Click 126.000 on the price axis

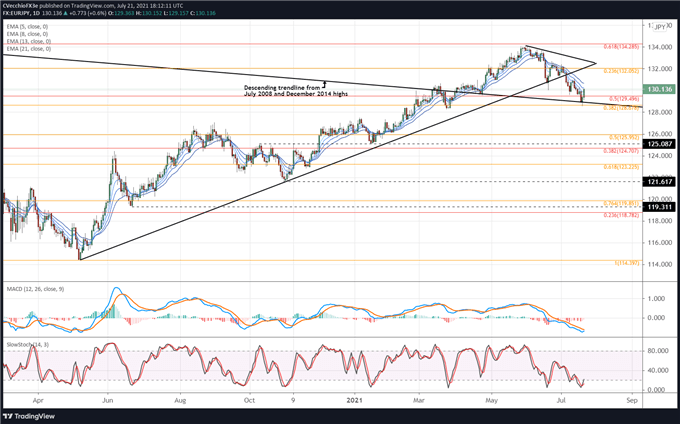tap(660, 134)
